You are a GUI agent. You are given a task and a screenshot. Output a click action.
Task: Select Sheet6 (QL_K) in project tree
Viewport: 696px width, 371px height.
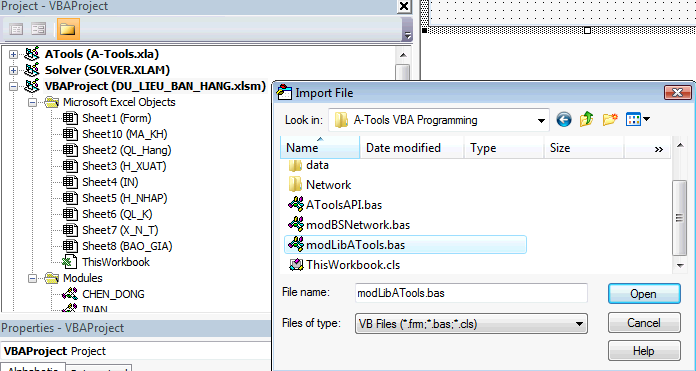(117, 214)
